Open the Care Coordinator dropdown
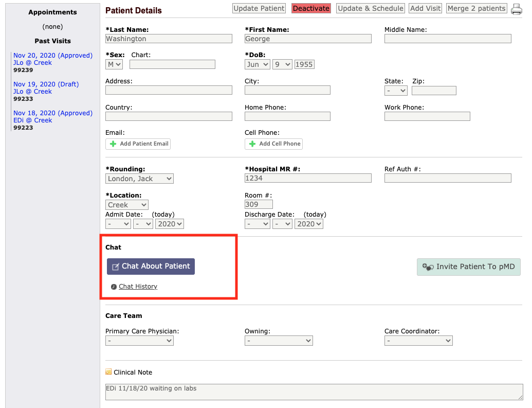This screenshot has width=532, height=408. click(418, 340)
